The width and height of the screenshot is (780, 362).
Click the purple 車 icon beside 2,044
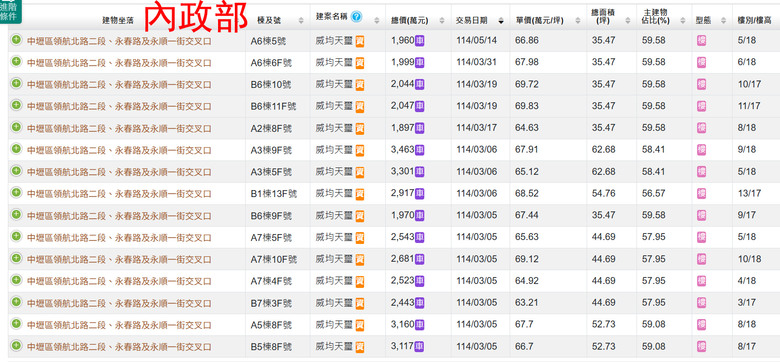[419, 84]
